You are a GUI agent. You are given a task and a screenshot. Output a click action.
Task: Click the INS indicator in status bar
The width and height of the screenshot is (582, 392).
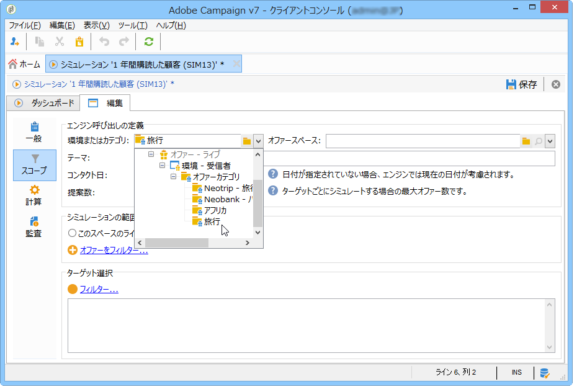coord(516,372)
